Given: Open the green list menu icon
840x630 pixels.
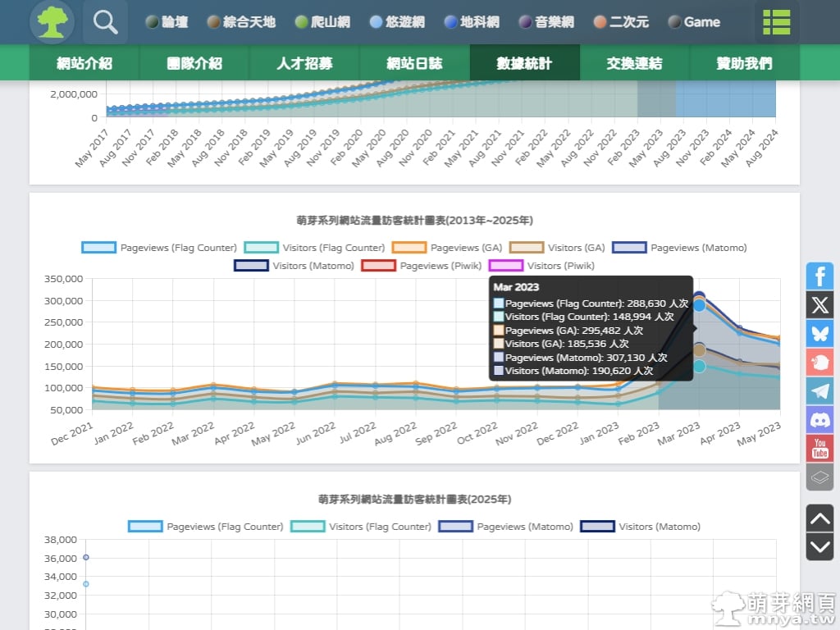Looking at the screenshot, I should pos(776,22).
